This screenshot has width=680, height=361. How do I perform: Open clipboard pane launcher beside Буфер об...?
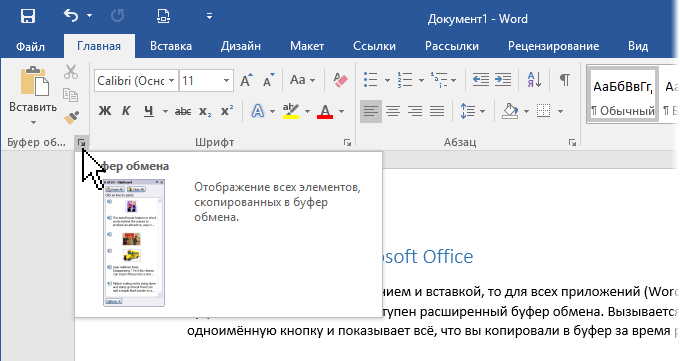click(81, 142)
